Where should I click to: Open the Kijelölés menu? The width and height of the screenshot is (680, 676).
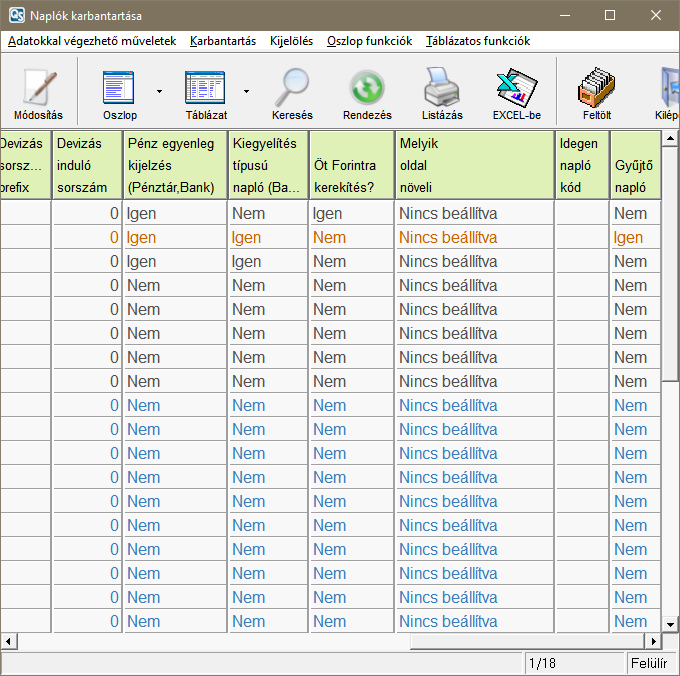(x=291, y=41)
